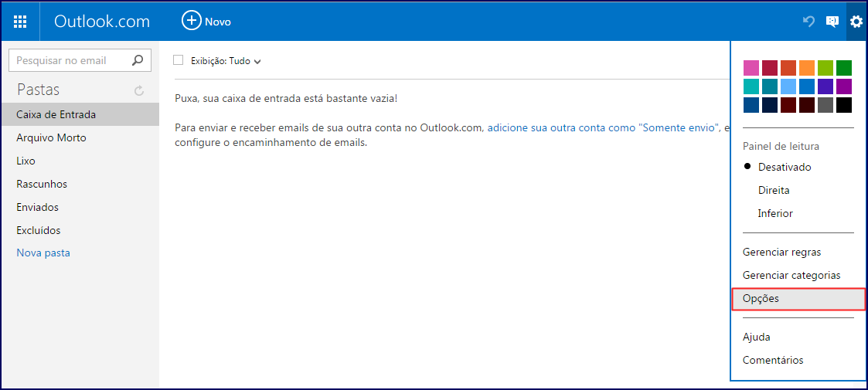Tick the select all messages checkbox

179,59
